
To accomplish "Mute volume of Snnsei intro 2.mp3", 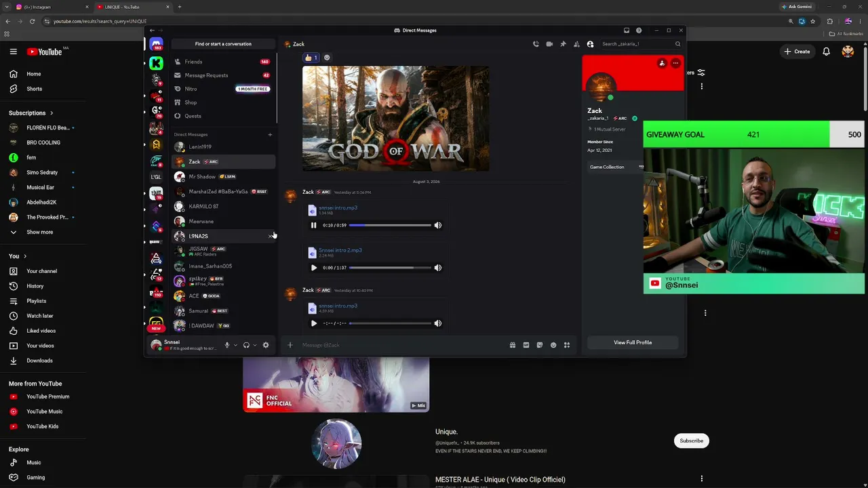I will [437, 268].
